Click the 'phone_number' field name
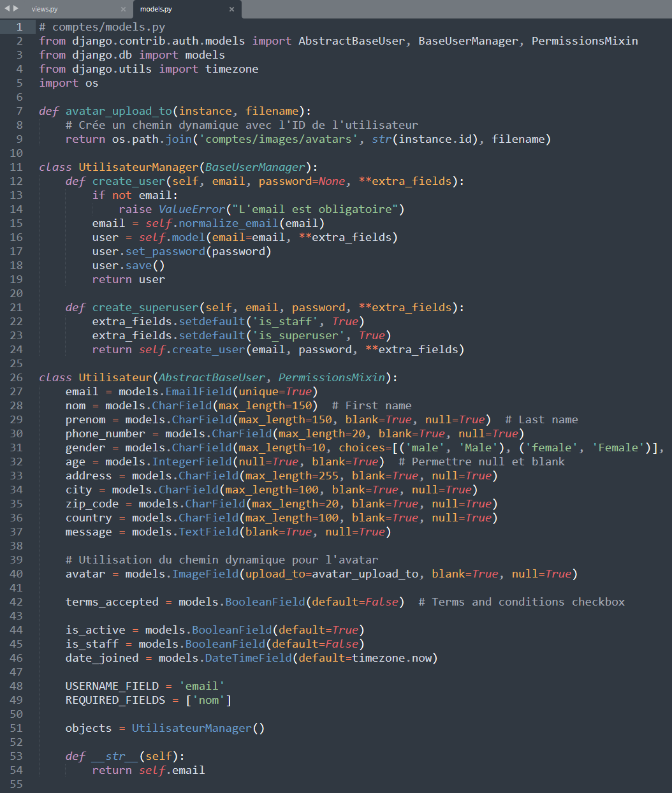This screenshot has width=672, height=793. pyautogui.click(x=105, y=433)
